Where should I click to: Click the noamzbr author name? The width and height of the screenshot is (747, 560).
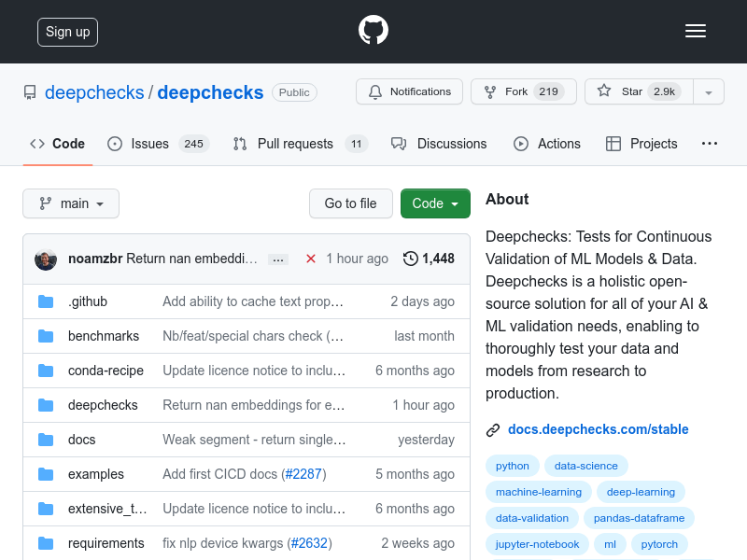(x=95, y=259)
